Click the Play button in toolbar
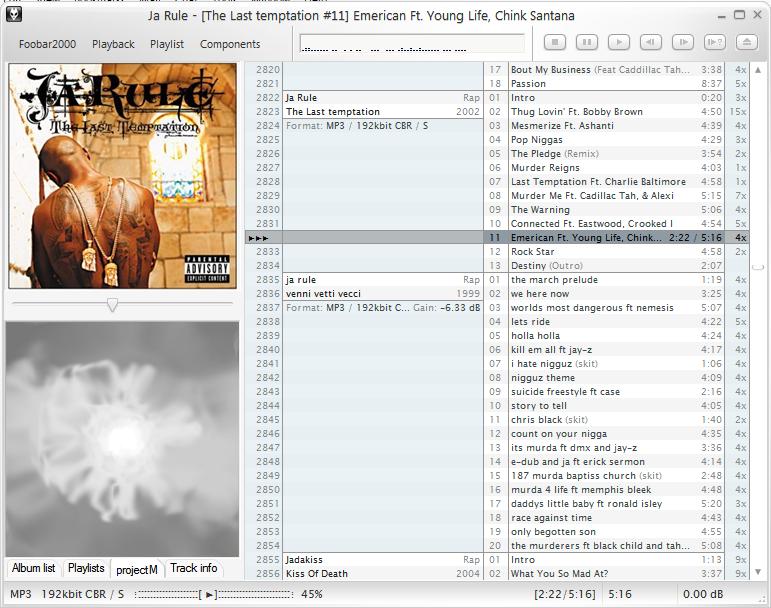Screen dimensions: 771x608 pyautogui.click(x=619, y=42)
